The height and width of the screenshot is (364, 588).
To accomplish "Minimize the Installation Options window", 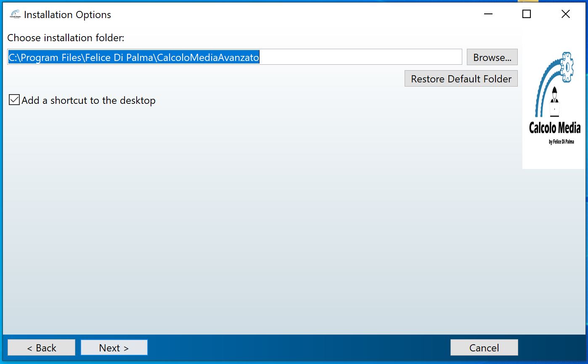I will point(488,14).
